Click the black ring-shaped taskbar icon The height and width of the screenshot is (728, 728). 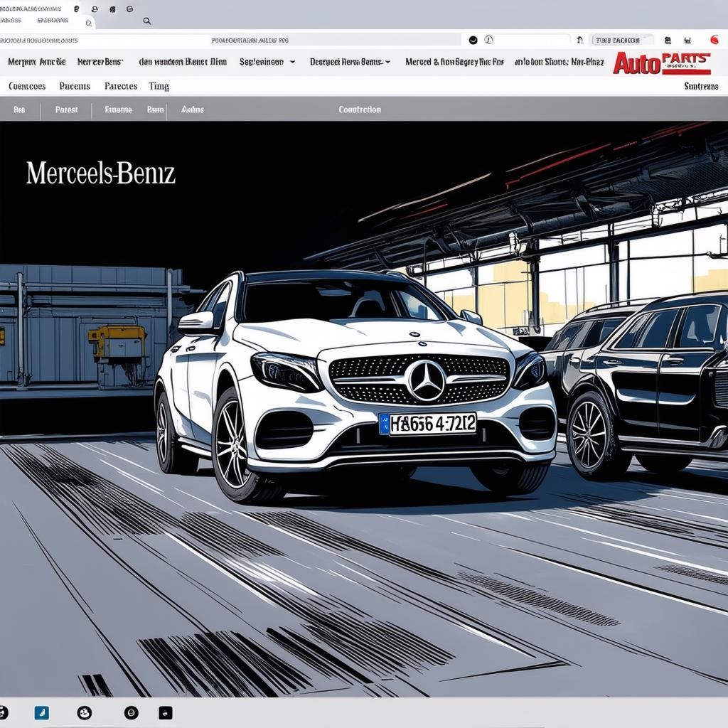pyautogui.click(x=131, y=712)
